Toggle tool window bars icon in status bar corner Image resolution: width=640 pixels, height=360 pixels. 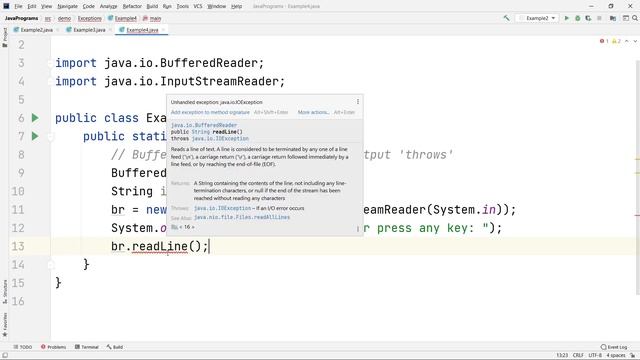(x=5, y=356)
